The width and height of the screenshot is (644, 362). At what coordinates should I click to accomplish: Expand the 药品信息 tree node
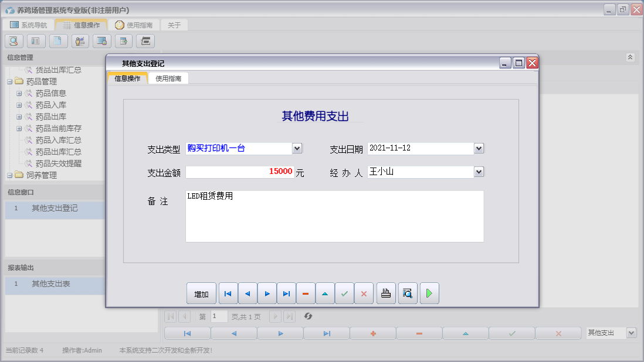(20, 93)
